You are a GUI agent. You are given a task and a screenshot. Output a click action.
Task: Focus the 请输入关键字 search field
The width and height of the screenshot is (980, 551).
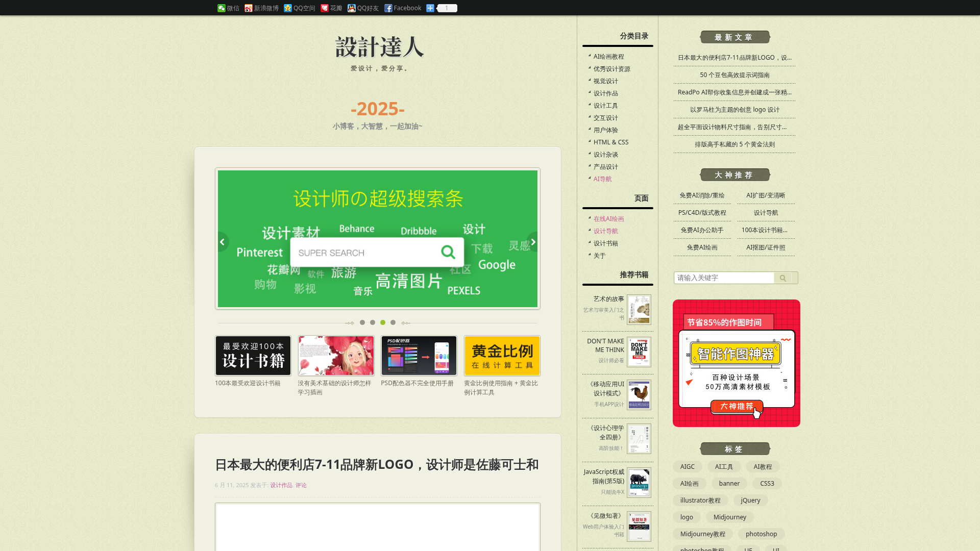[x=724, y=278]
